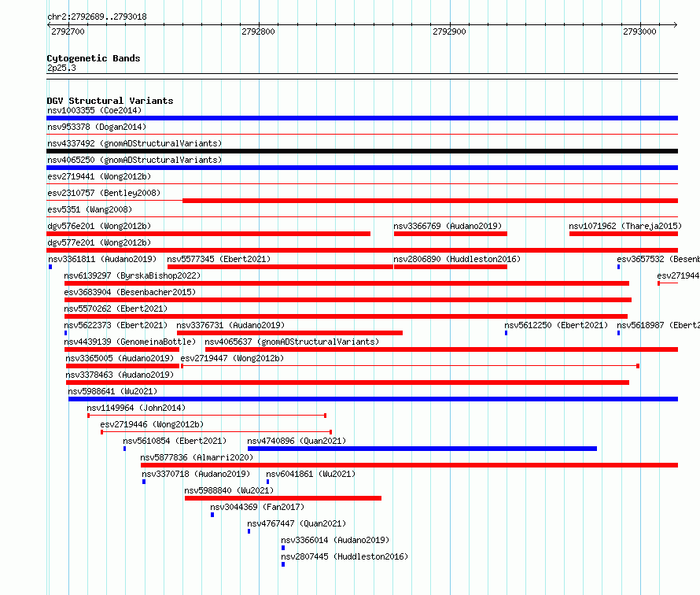Click nsv4740896 (Quan2021) label
Screen dimensions: 700x595
pyautogui.click(x=297, y=441)
